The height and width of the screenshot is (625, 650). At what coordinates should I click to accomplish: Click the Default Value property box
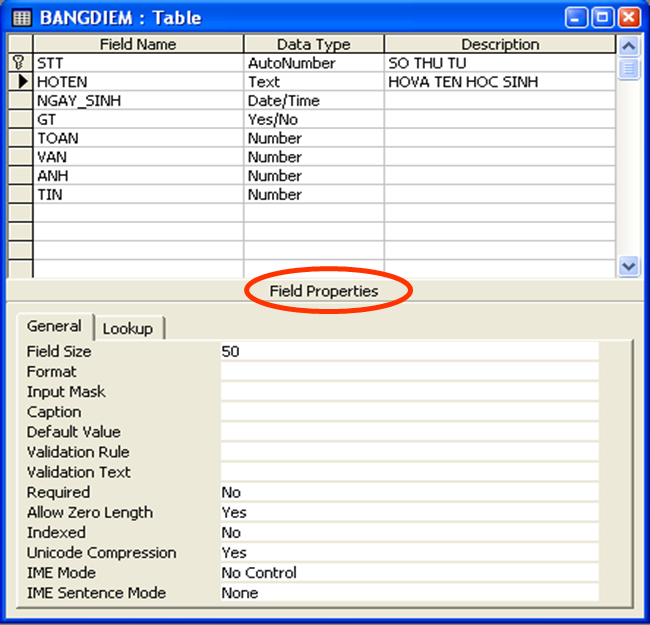click(410, 432)
